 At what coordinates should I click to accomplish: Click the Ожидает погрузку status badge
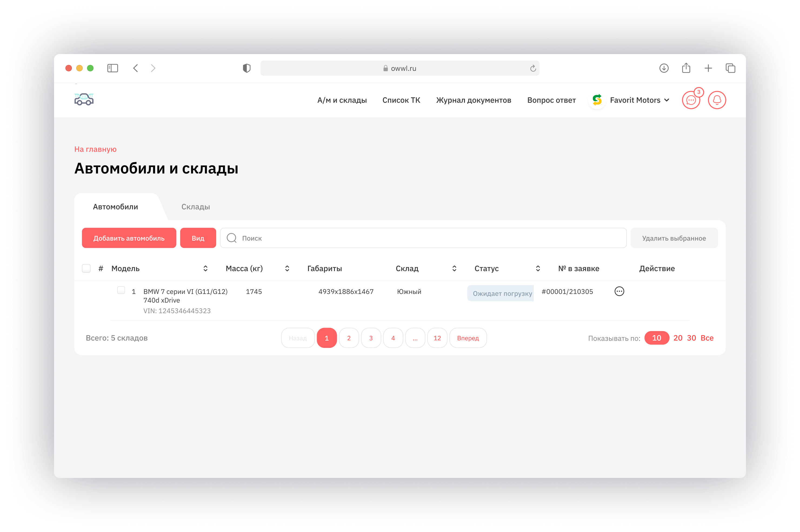tap(500, 293)
